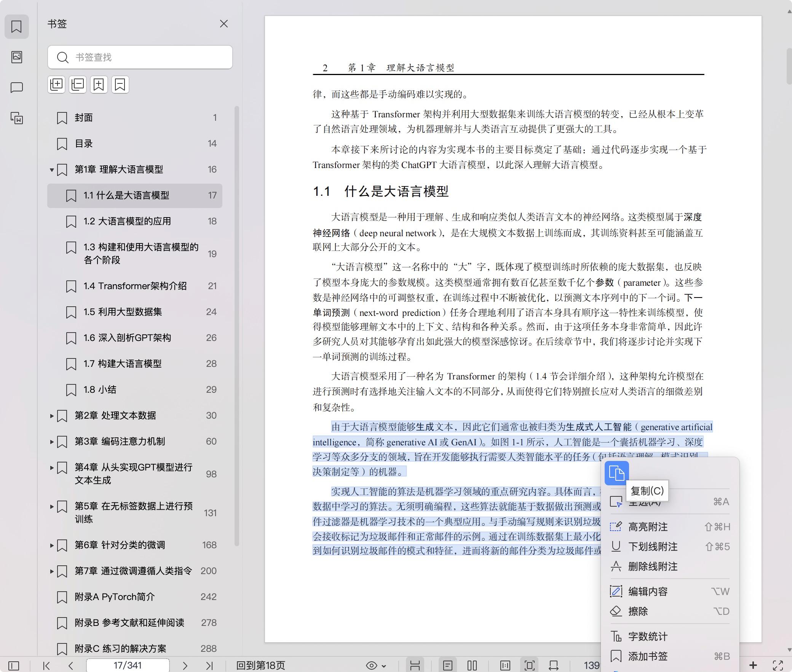This screenshot has height=672, width=792.
Task: Click the expand all bookmarks icon
Action: (x=56, y=85)
